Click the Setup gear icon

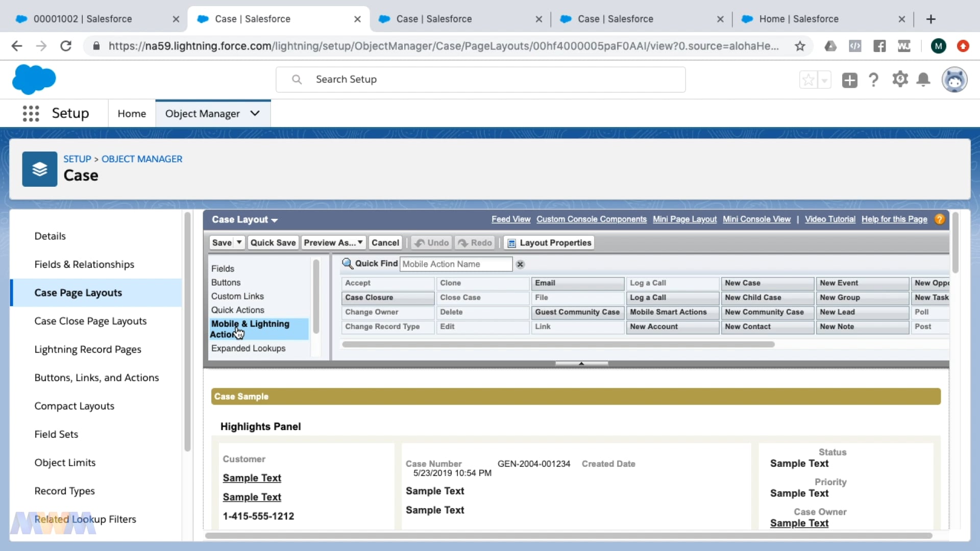pos(900,80)
